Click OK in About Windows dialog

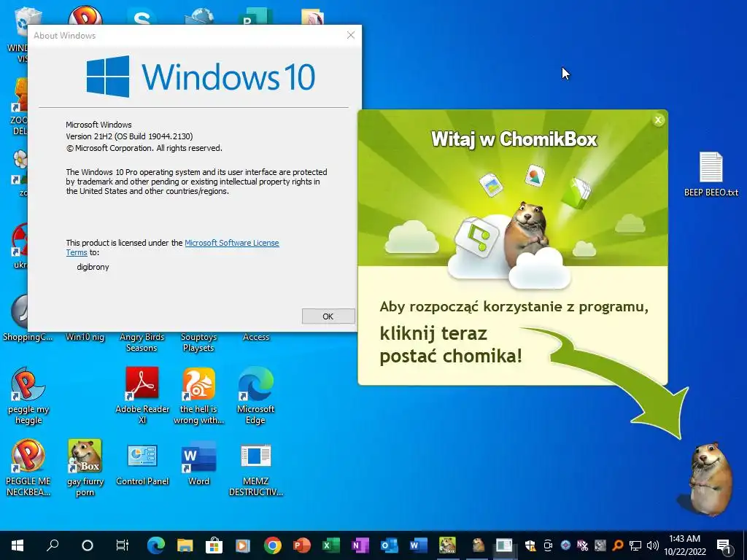(x=328, y=316)
